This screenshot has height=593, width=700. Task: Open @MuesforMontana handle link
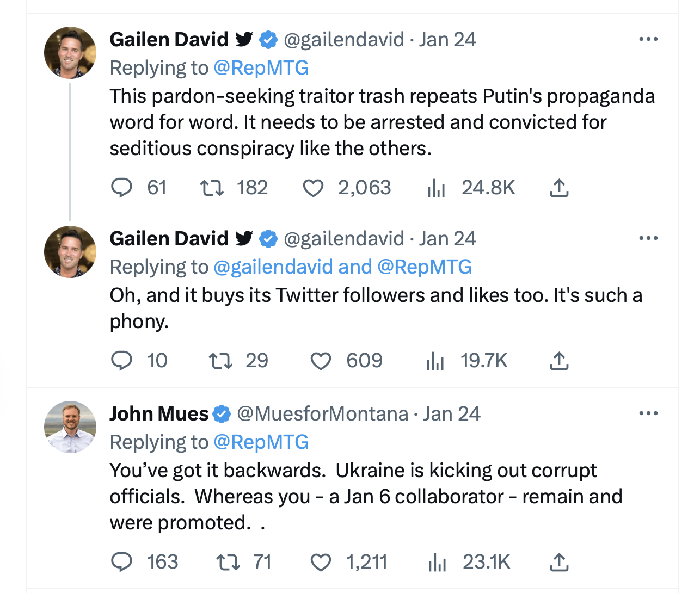[x=322, y=414]
